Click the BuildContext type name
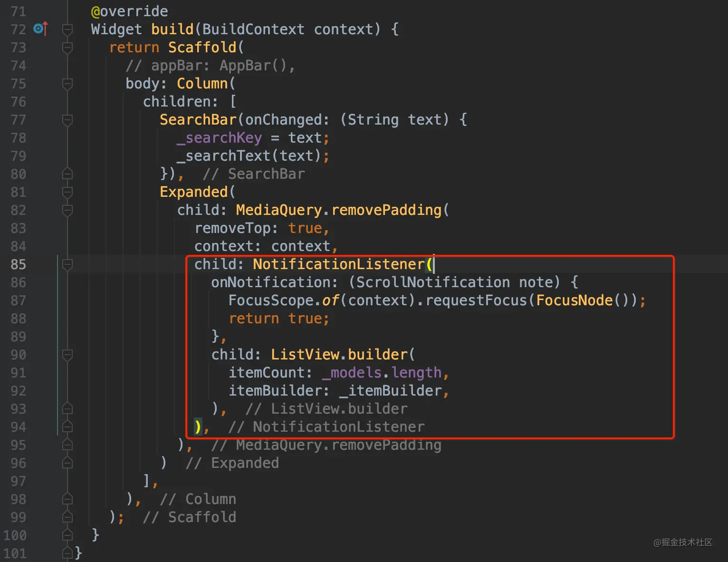The image size is (728, 562). [253, 29]
